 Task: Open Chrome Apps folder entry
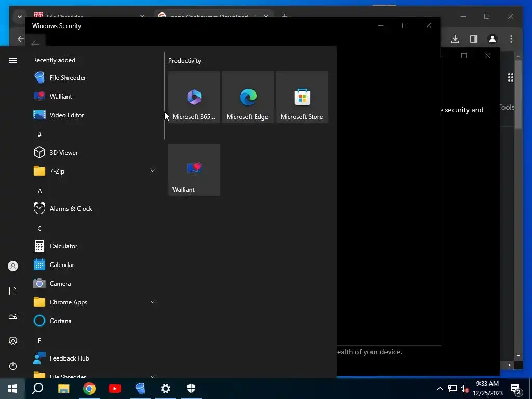pos(95,302)
